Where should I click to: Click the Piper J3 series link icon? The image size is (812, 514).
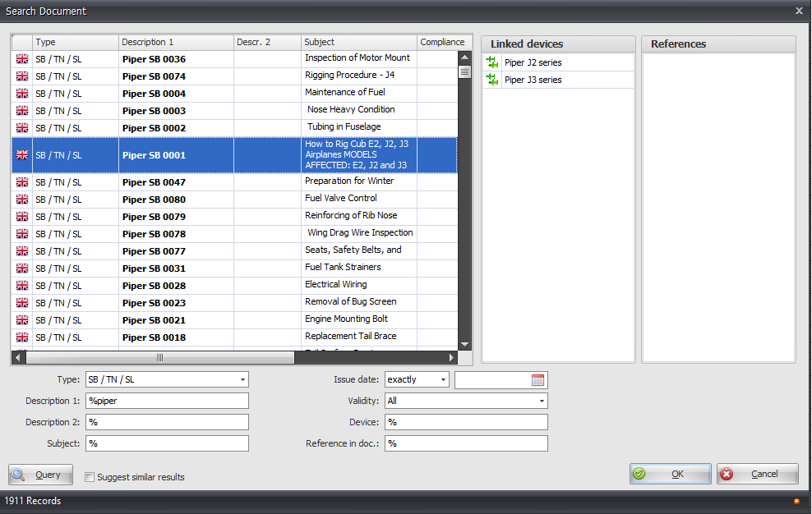492,80
